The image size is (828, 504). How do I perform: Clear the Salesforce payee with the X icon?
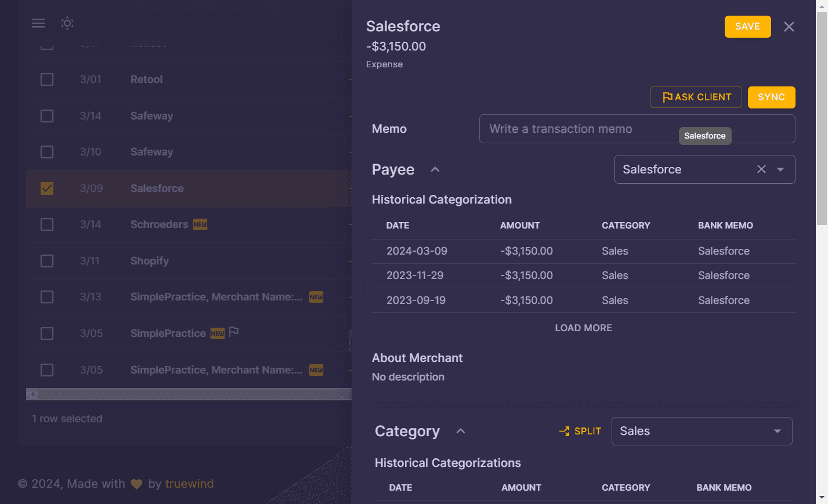(x=761, y=169)
